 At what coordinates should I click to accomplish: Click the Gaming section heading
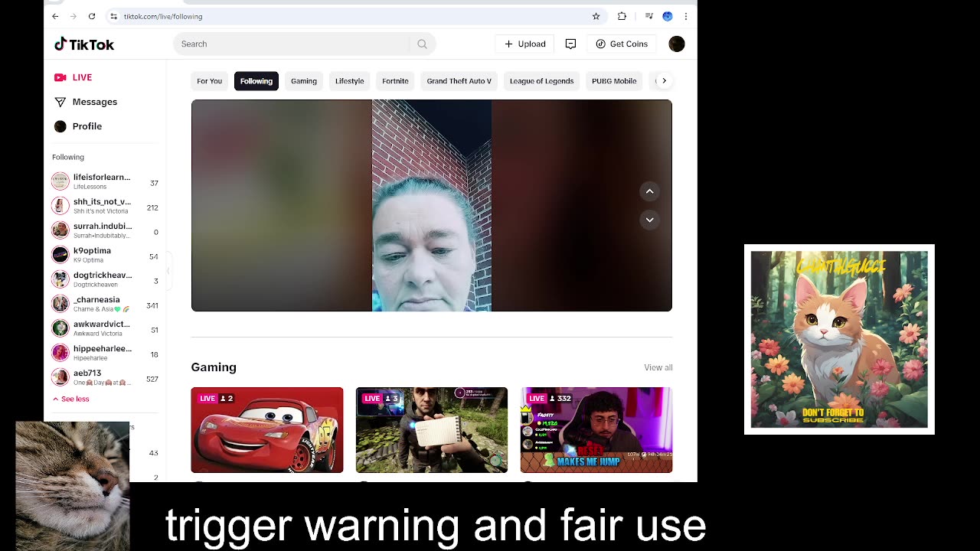point(214,367)
